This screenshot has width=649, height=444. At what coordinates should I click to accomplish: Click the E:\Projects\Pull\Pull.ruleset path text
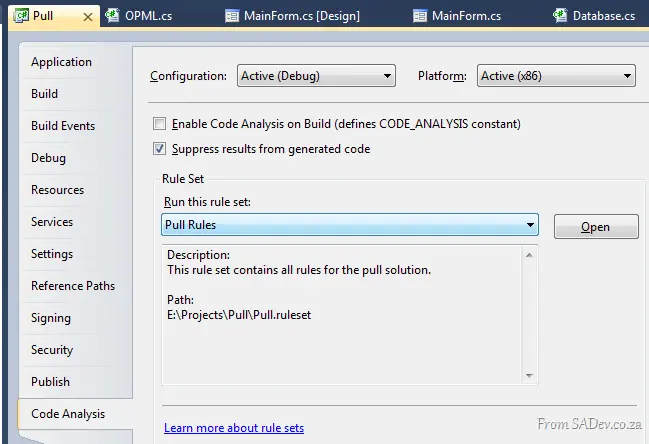coord(239,315)
